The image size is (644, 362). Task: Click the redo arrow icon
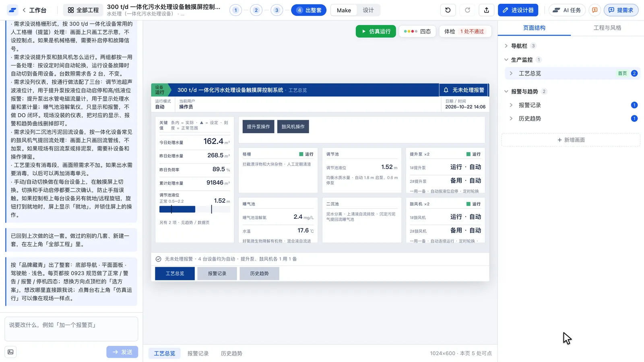[467, 10]
